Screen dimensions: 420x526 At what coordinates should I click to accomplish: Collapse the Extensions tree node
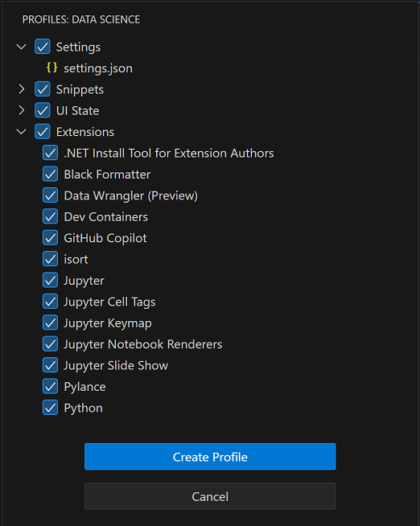(22, 132)
